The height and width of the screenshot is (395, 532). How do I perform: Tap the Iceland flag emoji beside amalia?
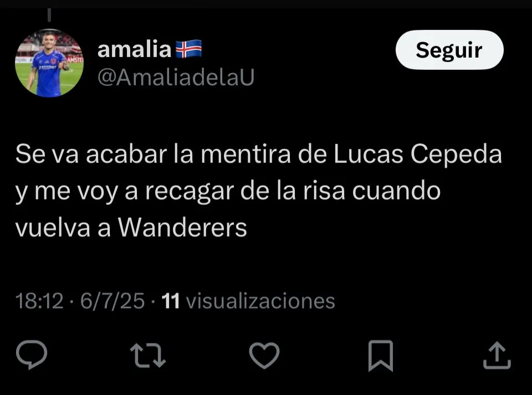click(x=188, y=49)
